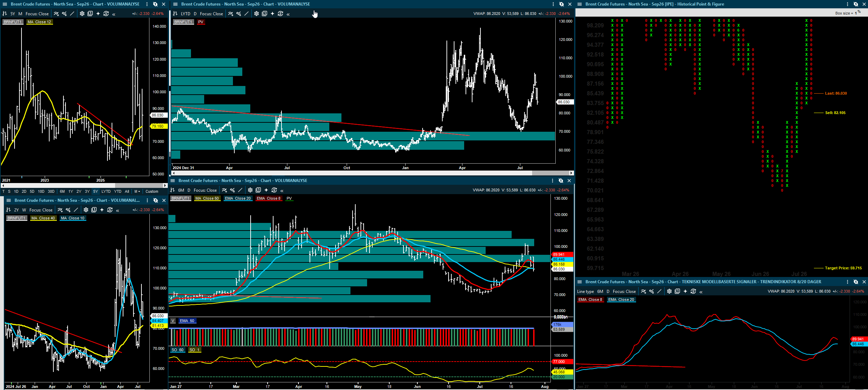The image size is (868, 390).
Task: Click the link icon in Point & Figure window
Action: pos(856,4)
